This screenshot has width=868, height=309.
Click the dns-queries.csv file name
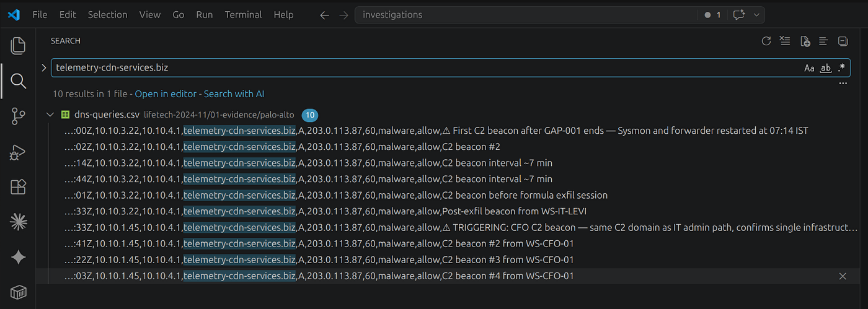[x=107, y=115]
